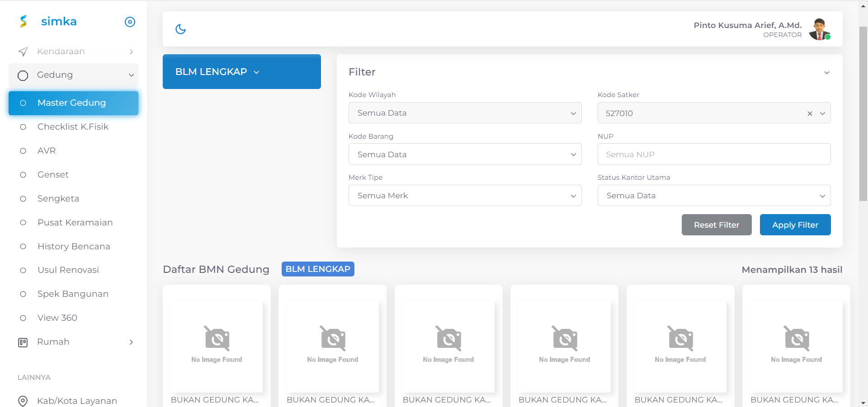Open Usul Renovasi menu item
Screen dimensions: 868x407
(73, 270)
